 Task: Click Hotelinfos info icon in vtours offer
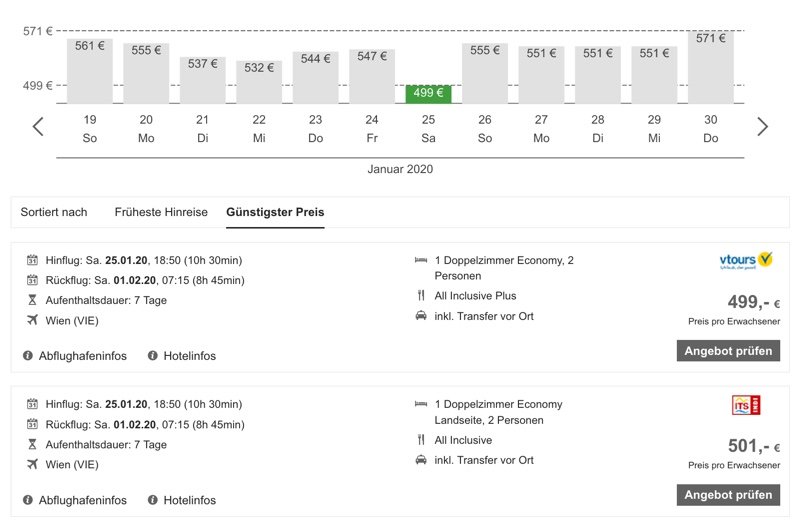point(153,356)
